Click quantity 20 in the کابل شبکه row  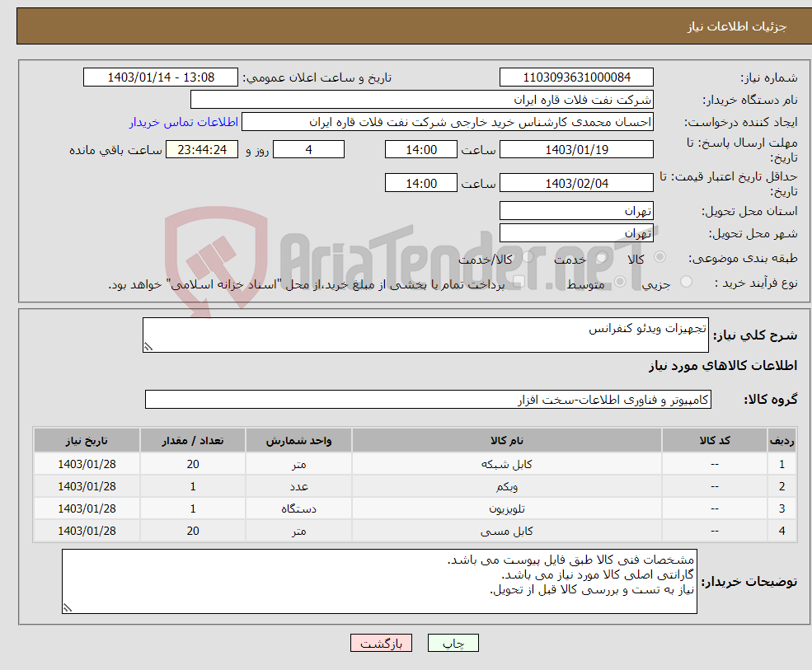click(193, 465)
